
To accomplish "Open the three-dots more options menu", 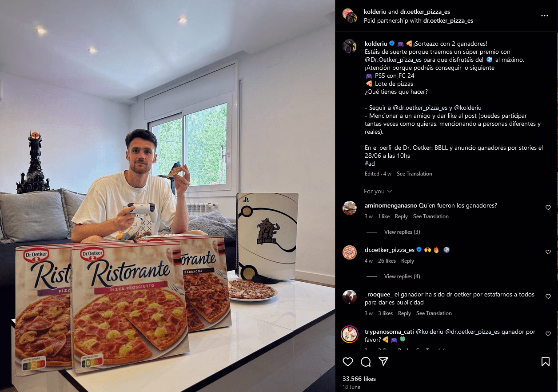I will point(545,16).
